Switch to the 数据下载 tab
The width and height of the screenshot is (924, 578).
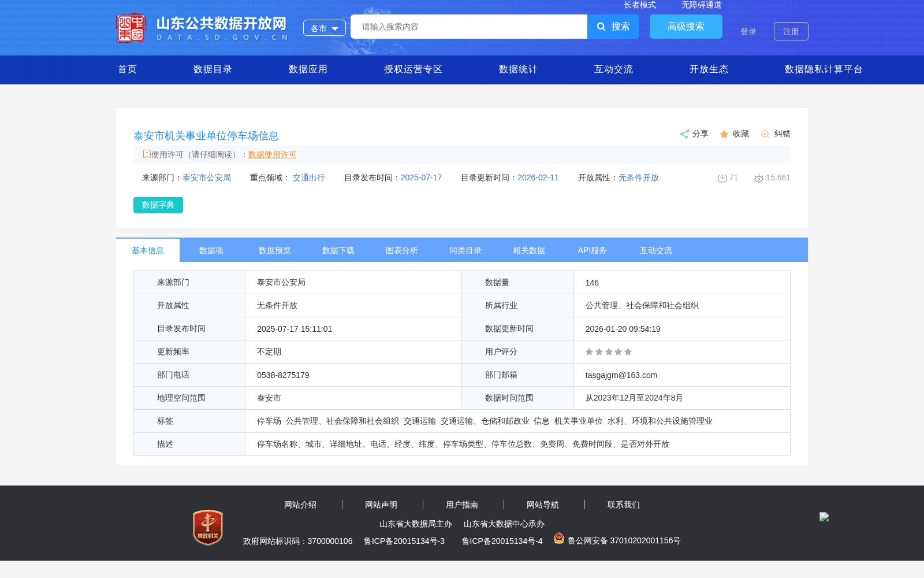[x=338, y=250]
